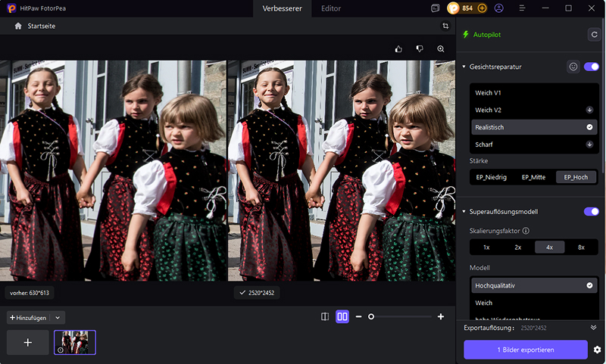Click the Autopilot lightning icon

(466, 34)
